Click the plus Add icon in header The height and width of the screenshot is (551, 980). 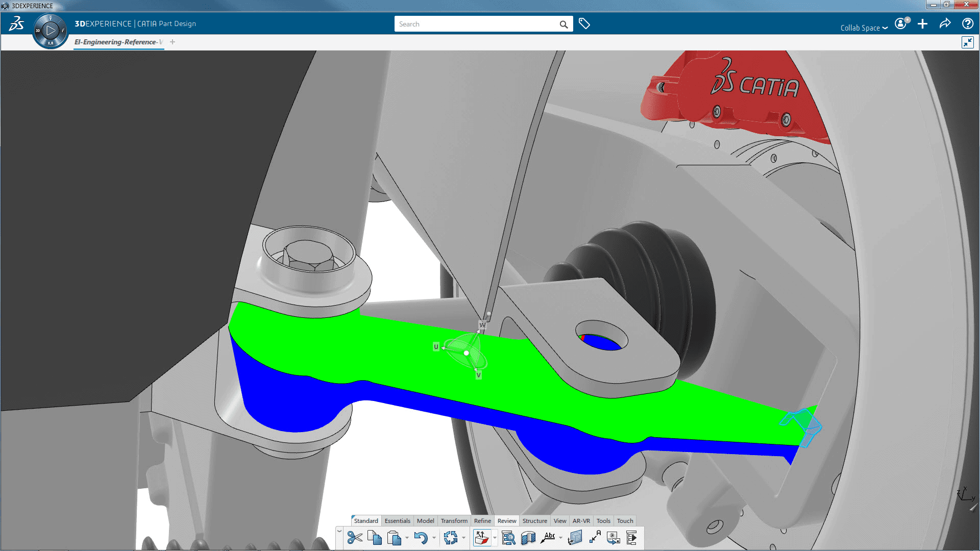(922, 24)
